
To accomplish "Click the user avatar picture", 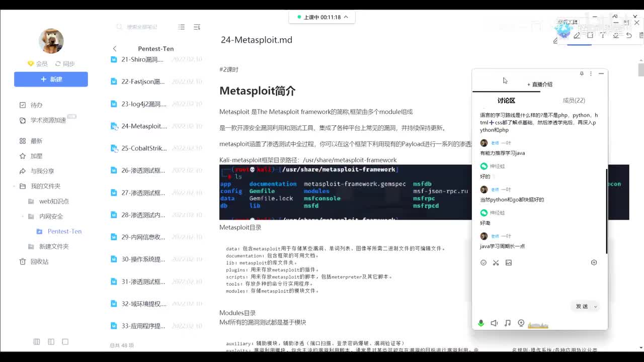I will pyautogui.click(x=51, y=41).
